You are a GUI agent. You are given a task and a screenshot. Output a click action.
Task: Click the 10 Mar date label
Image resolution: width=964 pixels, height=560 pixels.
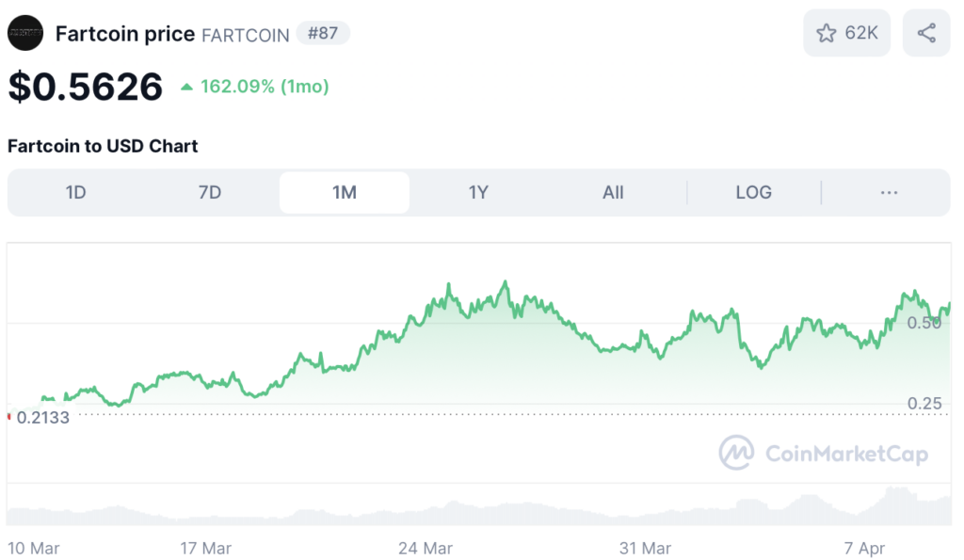click(x=33, y=549)
